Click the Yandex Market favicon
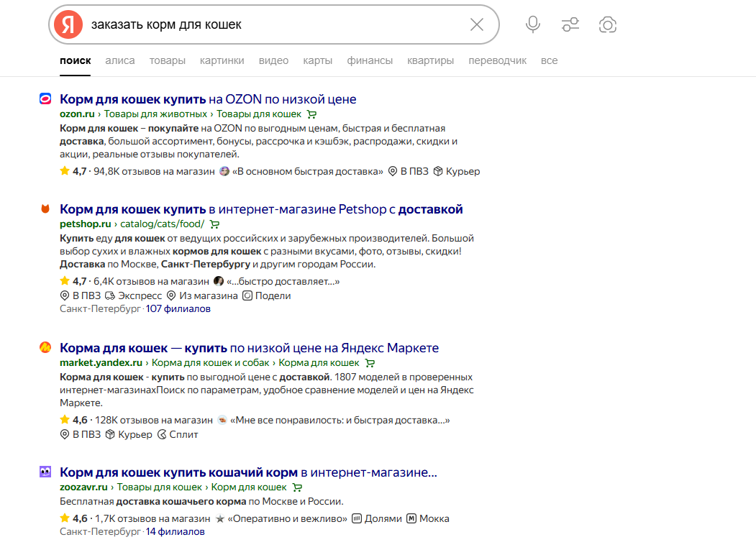The width and height of the screenshot is (756, 550). click(45, 347)
